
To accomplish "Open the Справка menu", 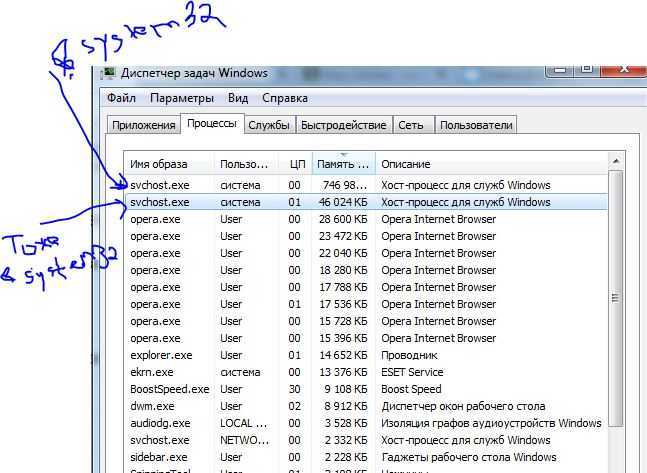I will pyautogui.click(x=285, y=98).
